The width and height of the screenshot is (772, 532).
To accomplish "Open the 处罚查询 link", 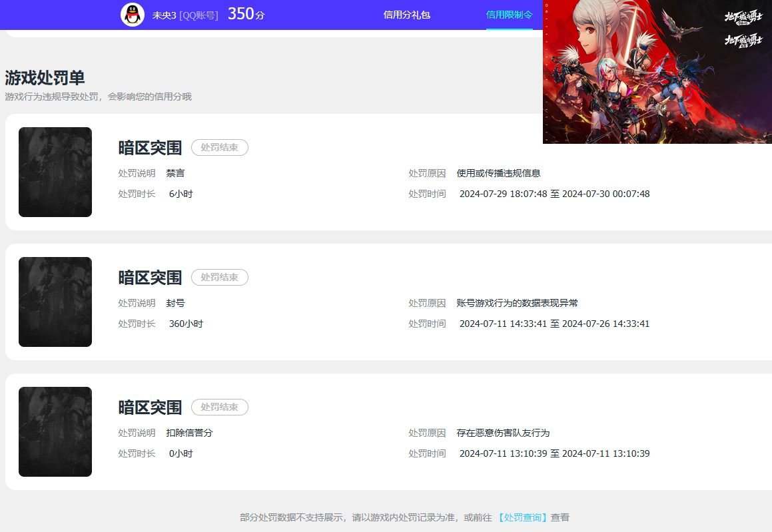I will pos(522,517).
